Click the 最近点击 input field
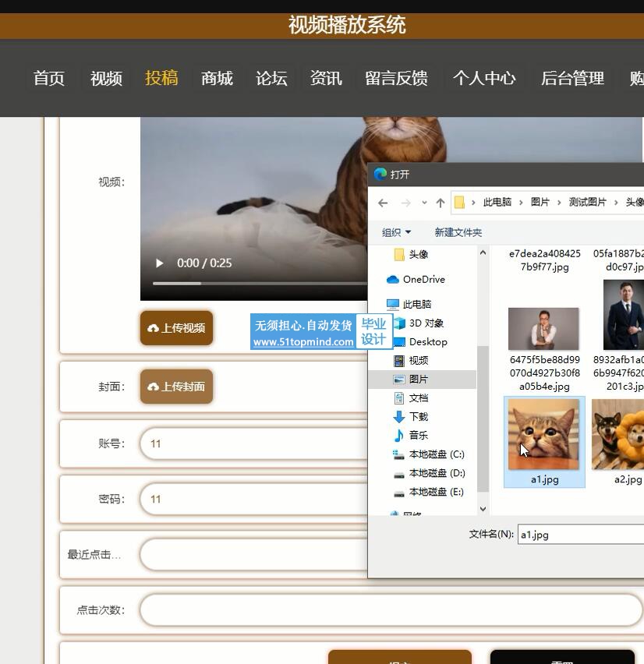Viewport: 644px width, 664px height. pyautogui.click(x=253, y=554)
